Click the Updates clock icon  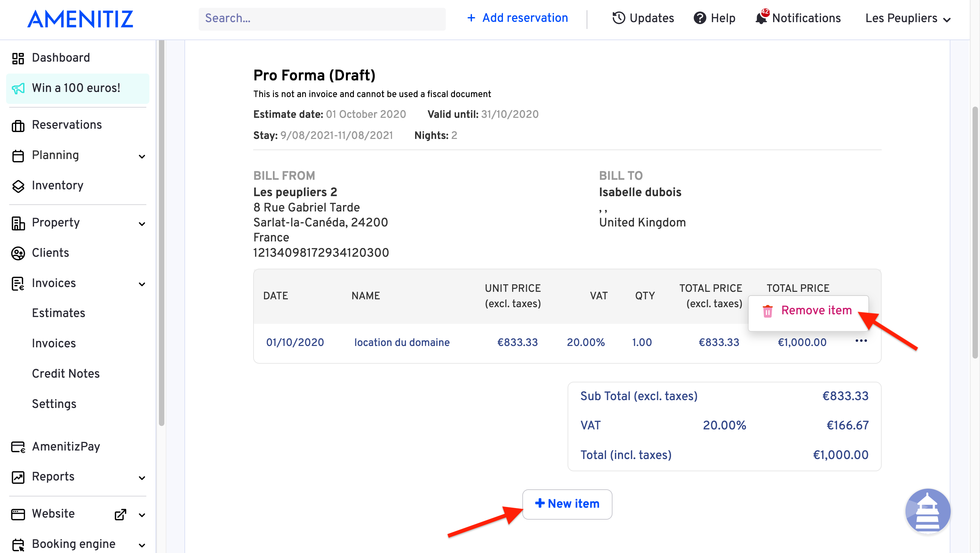click(619, 18)
